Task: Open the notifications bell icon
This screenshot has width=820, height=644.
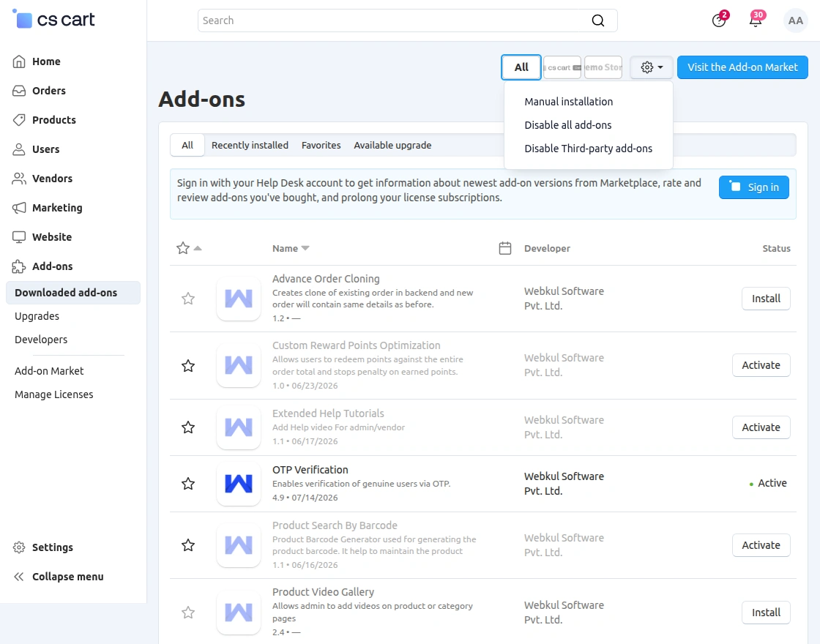Action: coord(756,20)
